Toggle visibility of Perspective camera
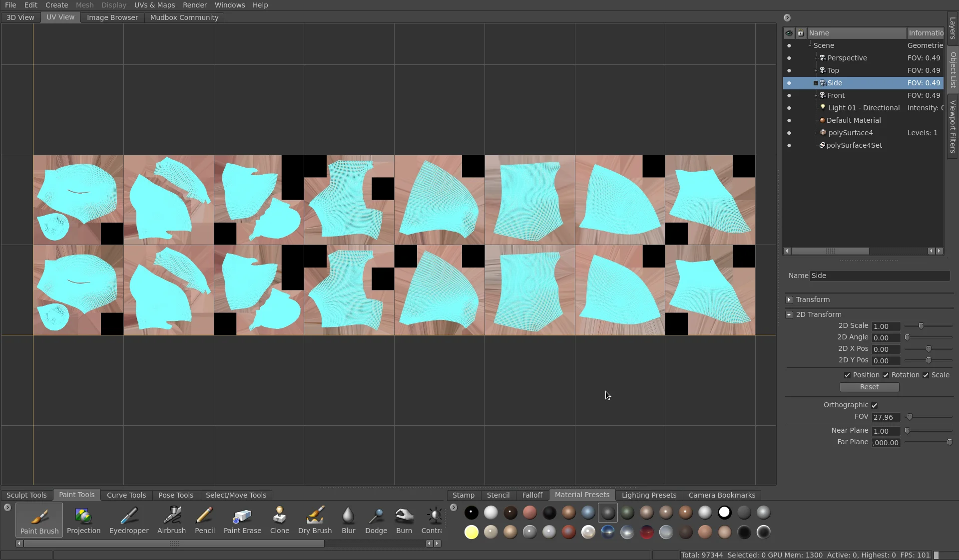The height and width of the screenshot is (560, 959). (789, 58)
